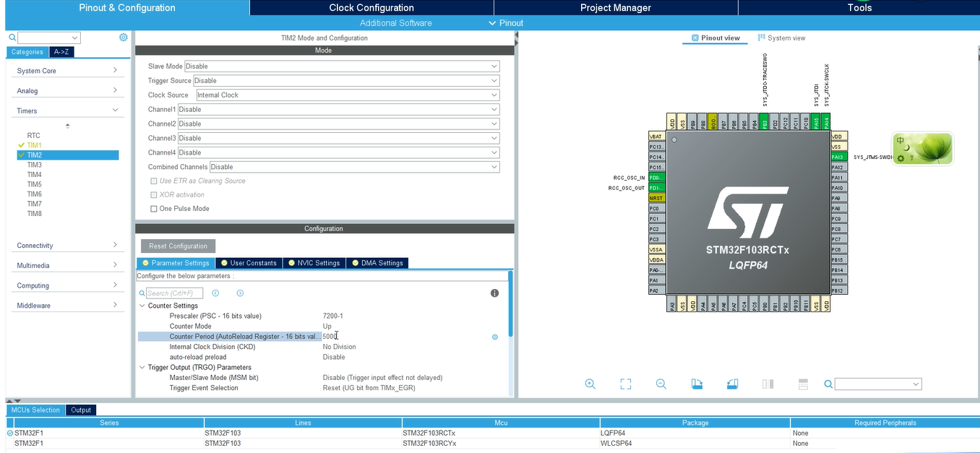The image size is (980, 453).
Task: Open the Channel3 dropdown
Action: pos(338,138)
